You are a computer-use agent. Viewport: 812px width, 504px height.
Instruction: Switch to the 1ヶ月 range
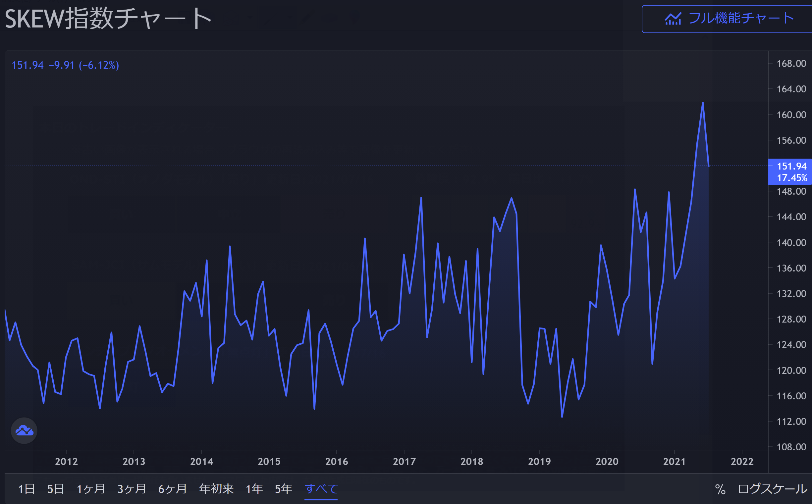(x=91, y=489)
